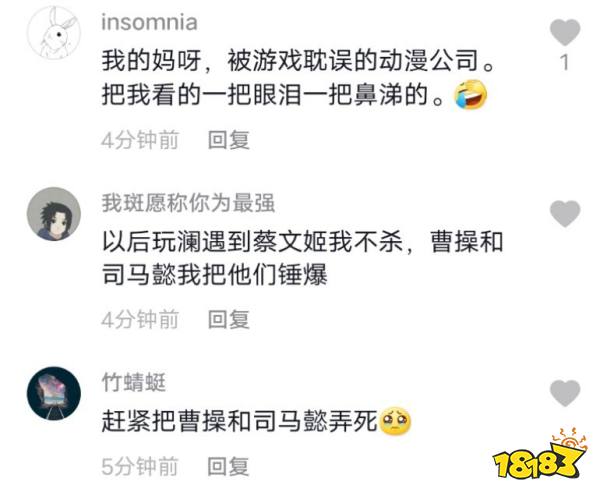The height and width of the screenshot is (496, 600).
Task: Like the comment by 我斑愿称你为最强
Action: coord(565,213)
